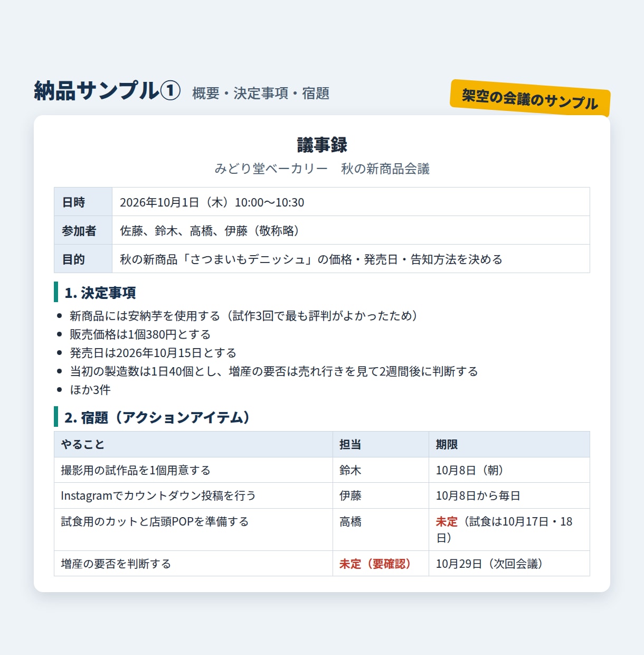
Task: Click the subtitle 概要・決定事項・宿題
Action: (261, 93)
